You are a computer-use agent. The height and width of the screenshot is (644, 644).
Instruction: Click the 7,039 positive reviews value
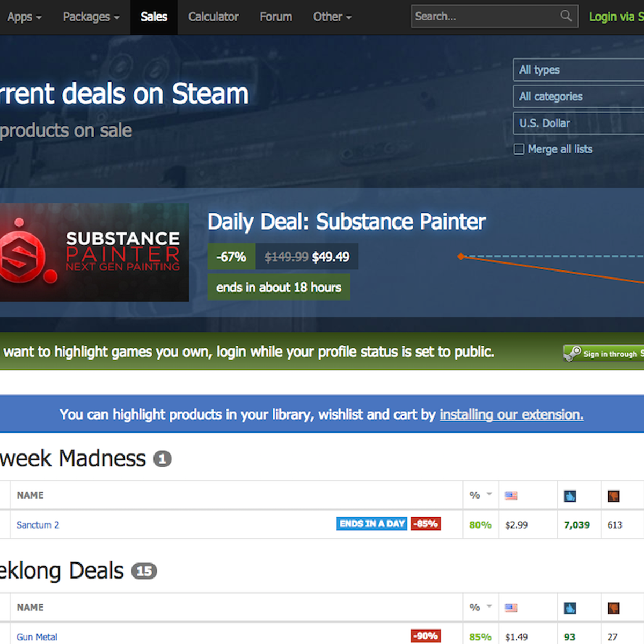[x=577, y=525]
